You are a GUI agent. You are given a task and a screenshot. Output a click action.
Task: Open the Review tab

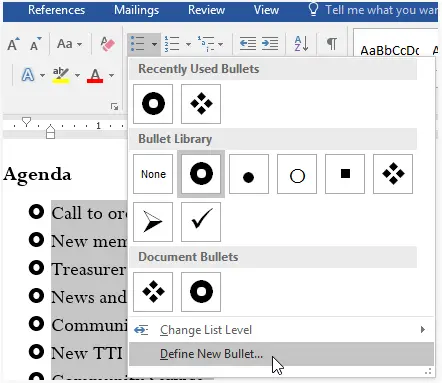point(206,10)
